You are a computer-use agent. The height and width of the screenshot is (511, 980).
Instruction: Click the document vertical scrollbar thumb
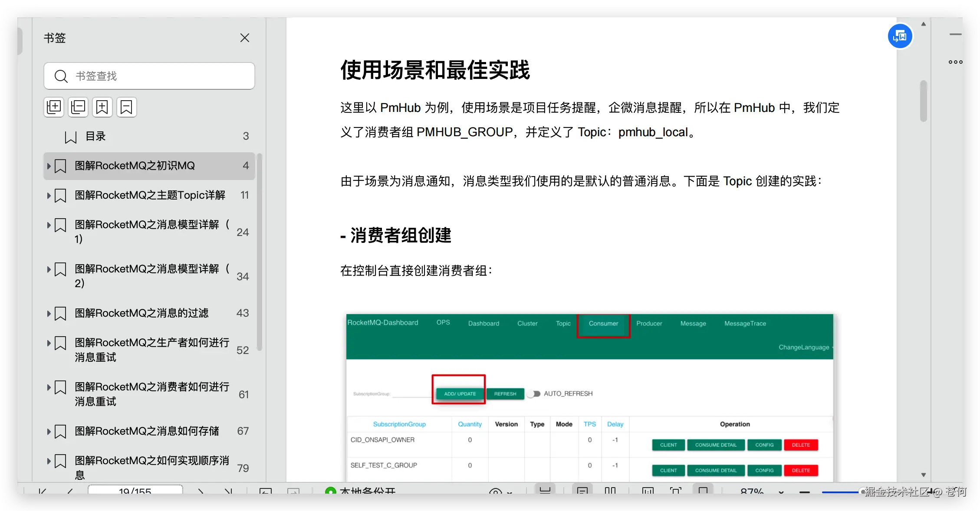tap(924, 101)
